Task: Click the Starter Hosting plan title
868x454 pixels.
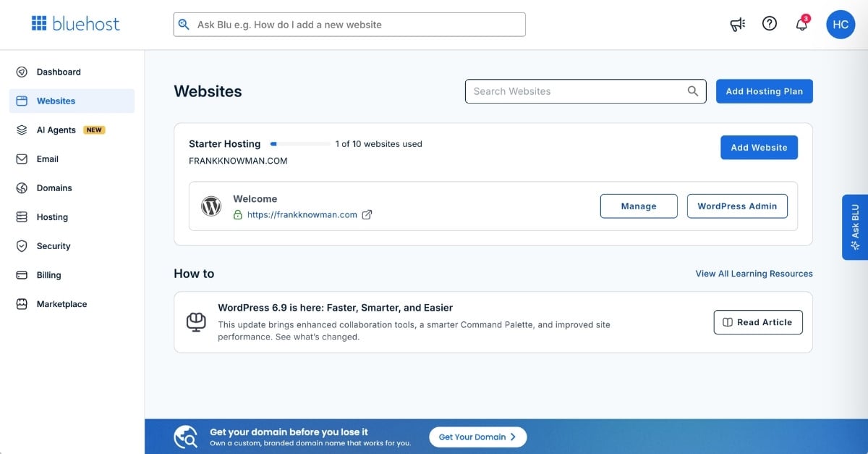Action: point(225,144)
